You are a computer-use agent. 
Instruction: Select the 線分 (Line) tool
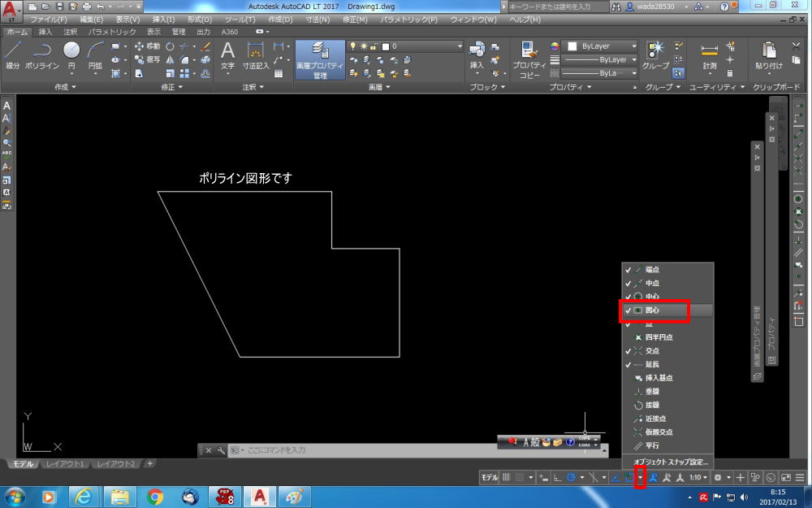coord(13,55)
